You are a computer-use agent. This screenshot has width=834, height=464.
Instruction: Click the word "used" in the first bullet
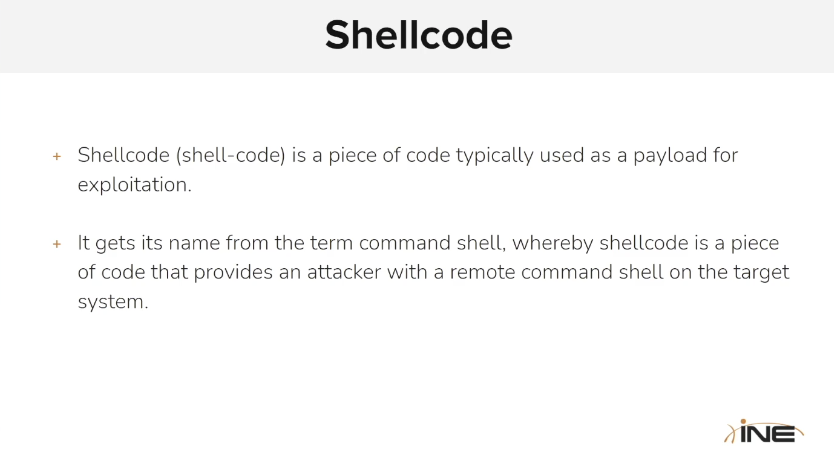pyautogui.click(x=562, y=156)
